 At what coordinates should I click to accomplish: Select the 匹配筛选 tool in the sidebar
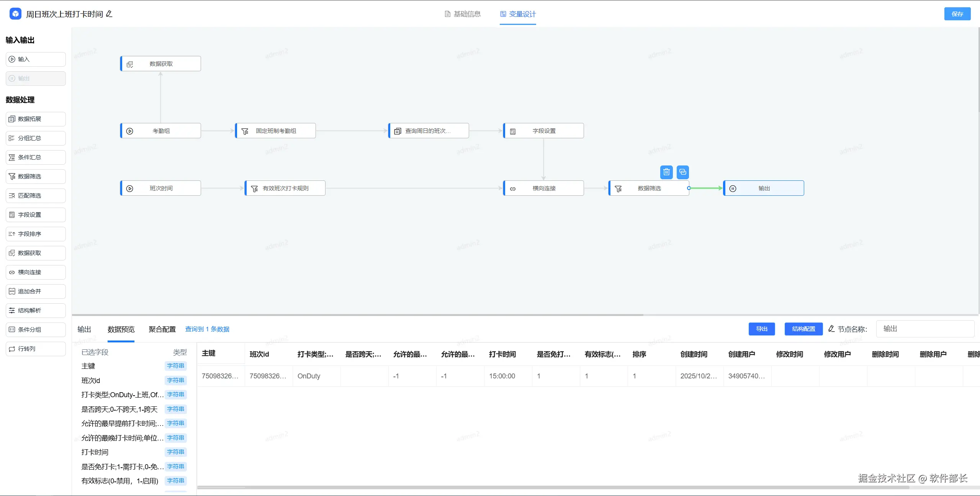point(36,196)
